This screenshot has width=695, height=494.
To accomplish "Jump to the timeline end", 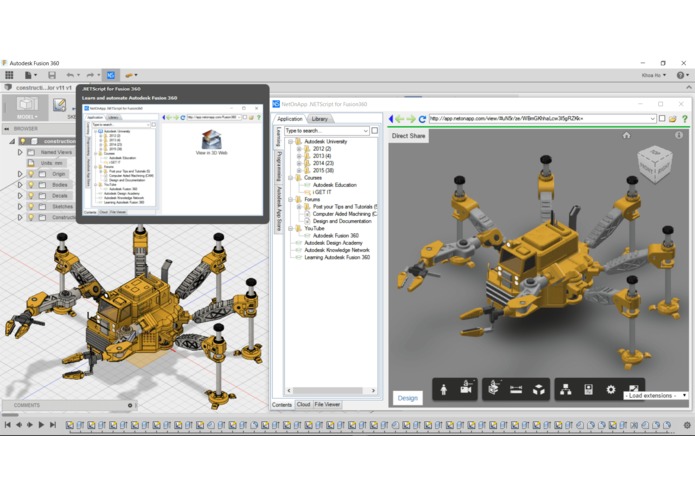I will tap(53, 425).
